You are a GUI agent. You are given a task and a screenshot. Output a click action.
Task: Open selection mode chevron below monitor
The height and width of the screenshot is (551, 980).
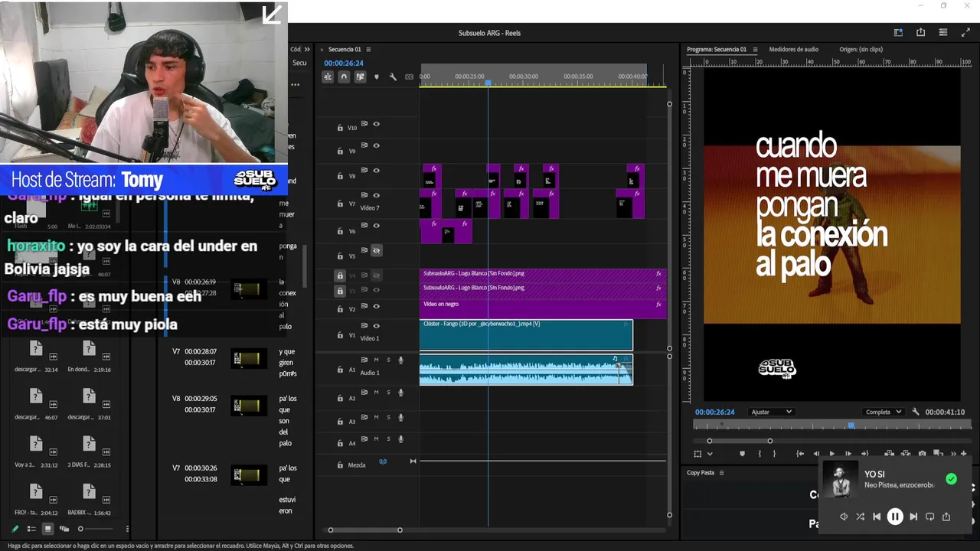pyautogui.click(x=710, y=454)
